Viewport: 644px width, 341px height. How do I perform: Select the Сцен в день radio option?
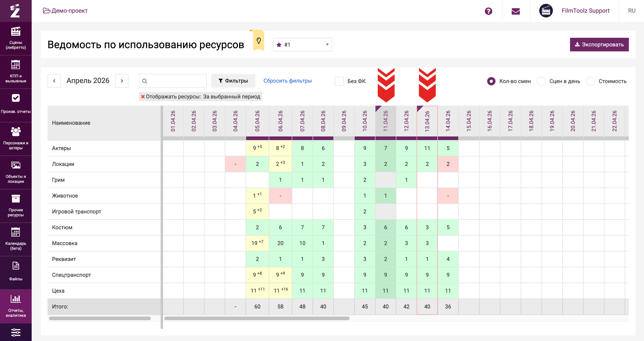point(541,81)
